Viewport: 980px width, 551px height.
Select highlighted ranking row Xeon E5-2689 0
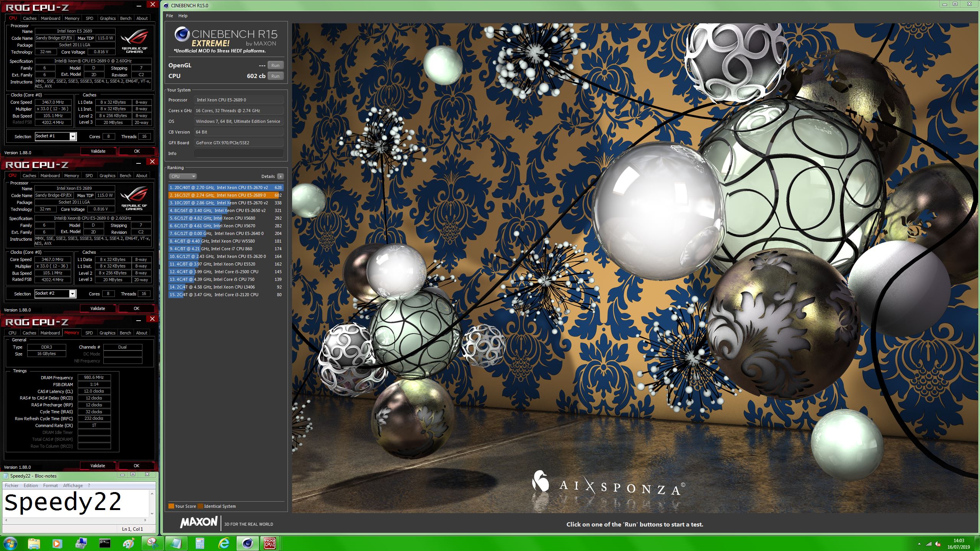pyautogui.click(x=226, y=195)
